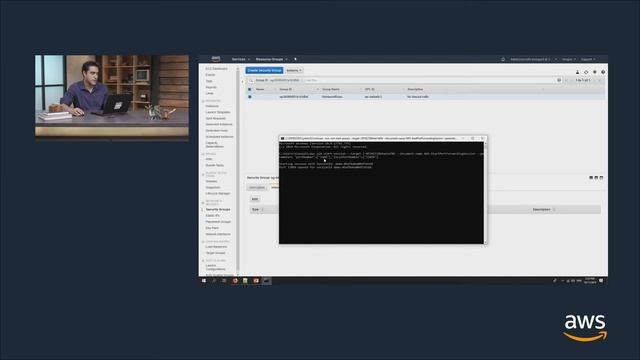The image size is (640, 360).
Task: Open Key Pairs in sidebar
Action: click(x=212, y=228)
